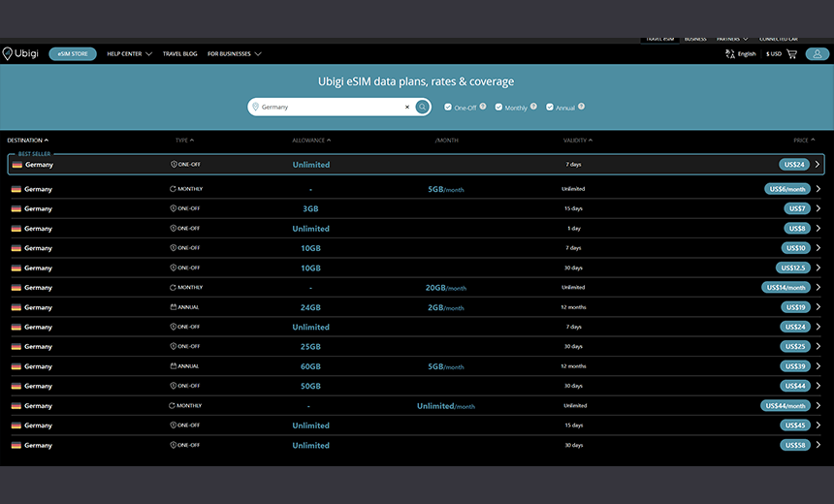Click the 25GB allowance text
The image size is (834, 504).
tap(310, 347)
